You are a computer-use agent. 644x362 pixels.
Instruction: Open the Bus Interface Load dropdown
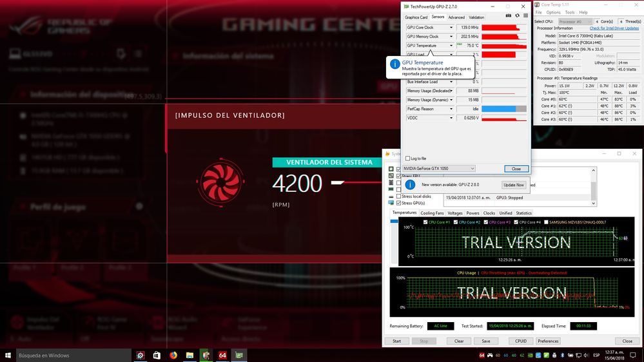(451, 82)
